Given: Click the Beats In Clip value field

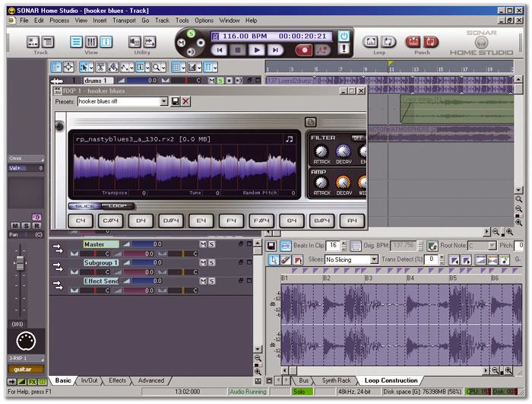Looking at the screenshot, I should [332, 246].
